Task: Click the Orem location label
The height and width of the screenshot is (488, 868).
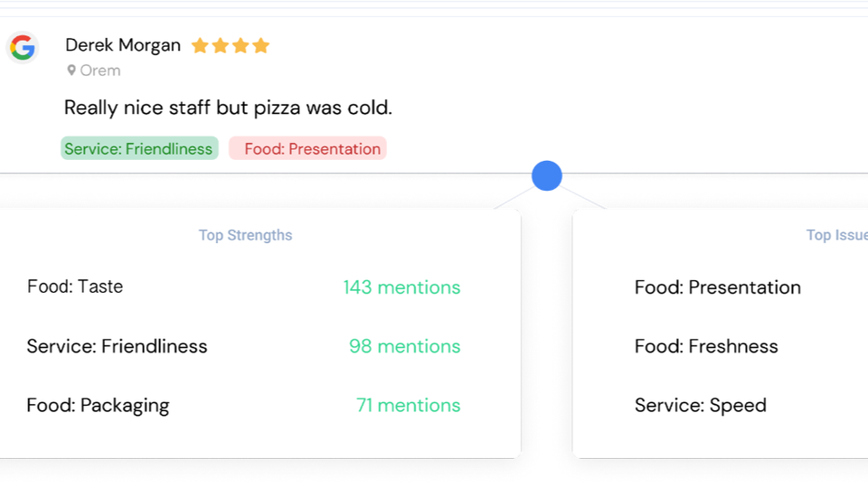Action: pos(100,70)
